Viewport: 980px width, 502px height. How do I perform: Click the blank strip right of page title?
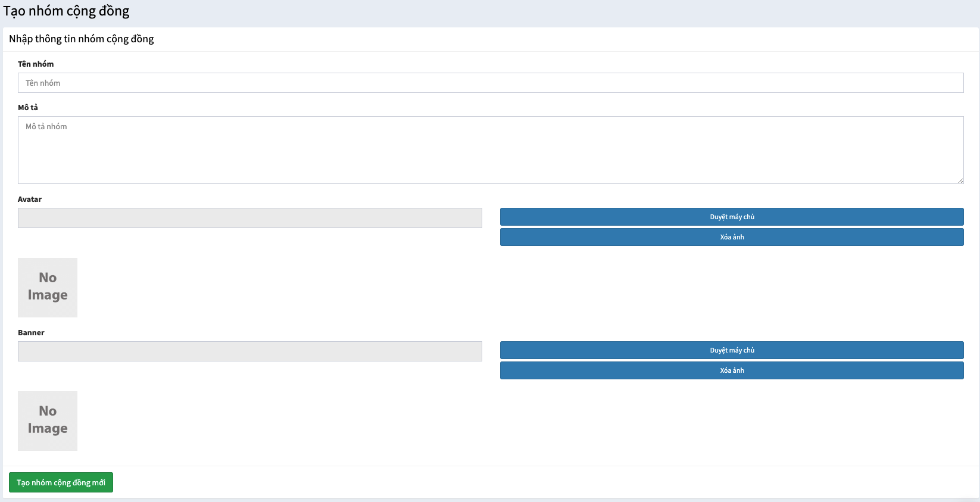pos(536,12)
